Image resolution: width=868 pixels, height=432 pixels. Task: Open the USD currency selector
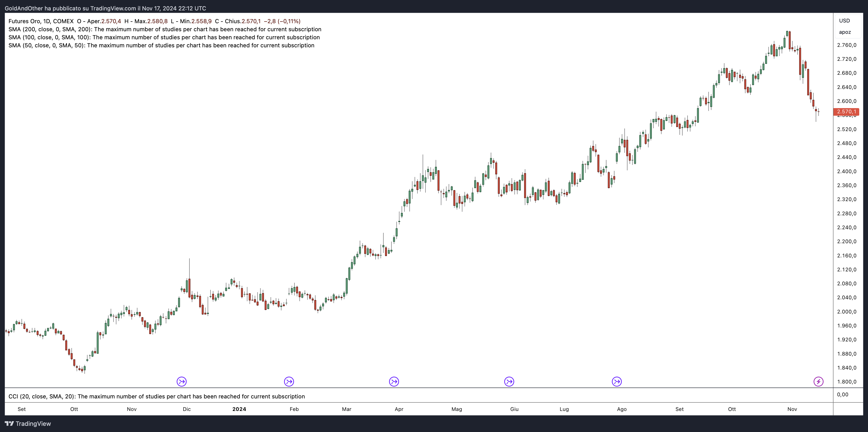pyautogui.click(x=844, y=21)
